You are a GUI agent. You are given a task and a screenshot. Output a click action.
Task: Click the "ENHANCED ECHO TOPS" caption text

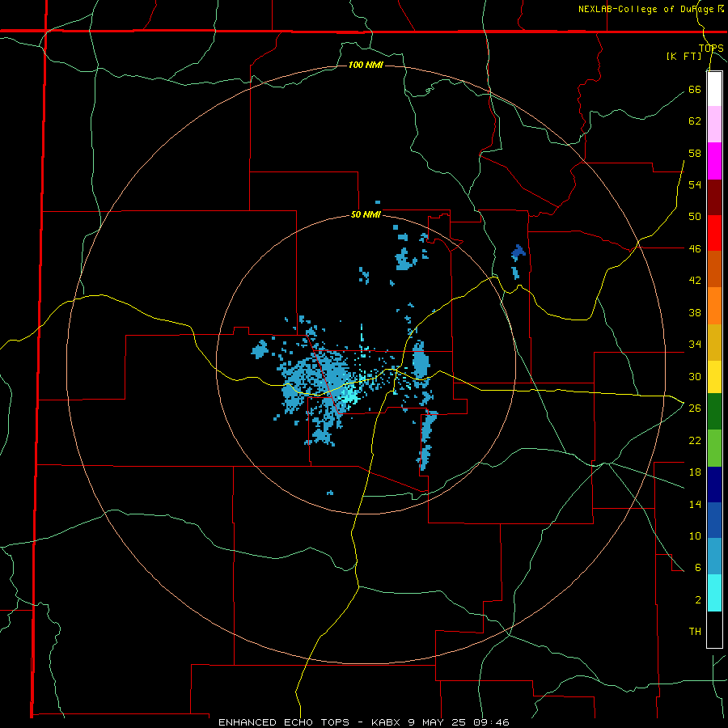(x=284, y=722)
